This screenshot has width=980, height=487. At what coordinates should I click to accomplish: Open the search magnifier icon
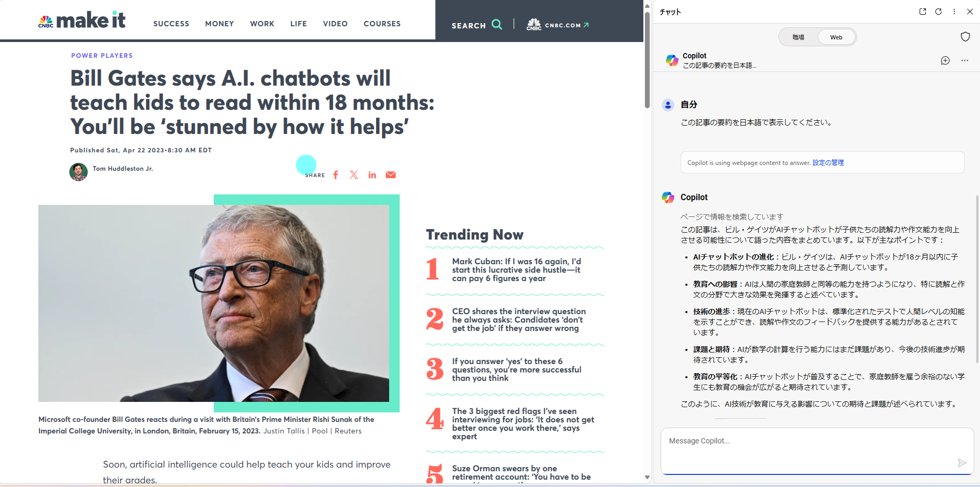pos(497,24)
